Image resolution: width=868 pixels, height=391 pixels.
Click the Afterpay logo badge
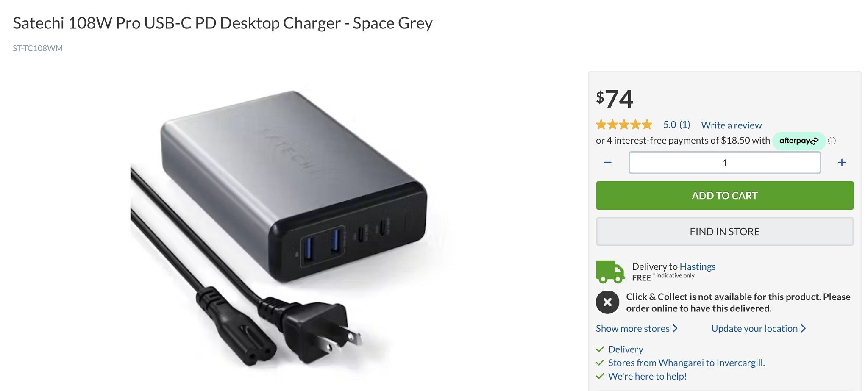coord(799,141)
